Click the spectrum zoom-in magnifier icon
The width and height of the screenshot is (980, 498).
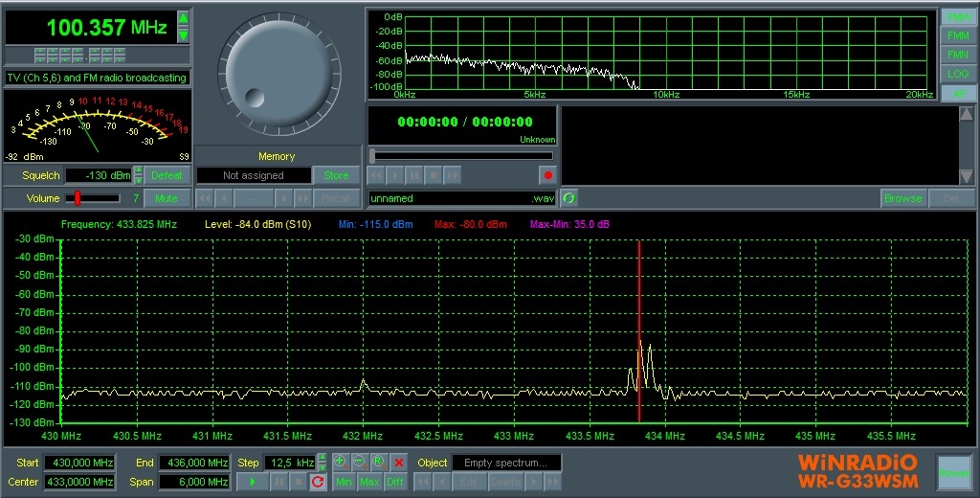click(342, 463)
